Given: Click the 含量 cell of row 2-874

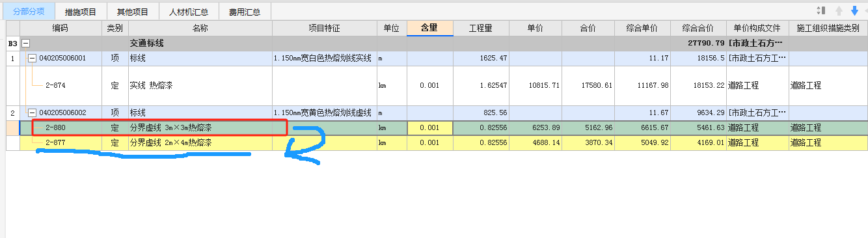Looking at the screenshot, I should [429, 85].
